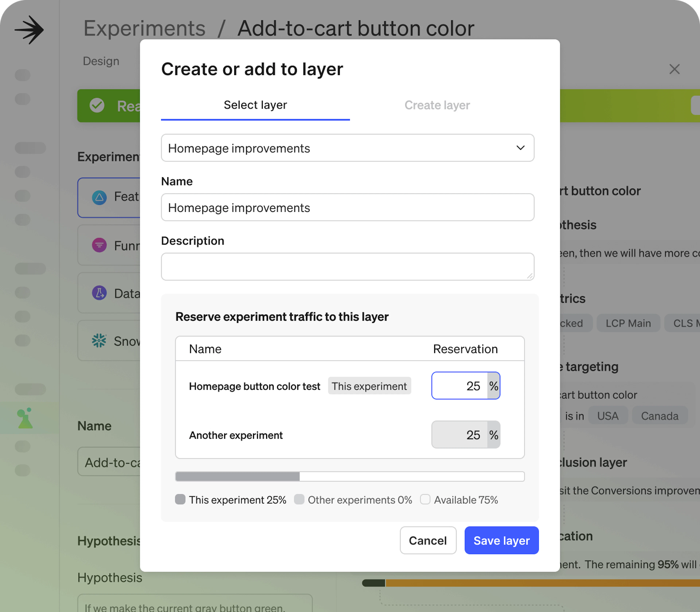Click the Cancel button

pos(428,540)
